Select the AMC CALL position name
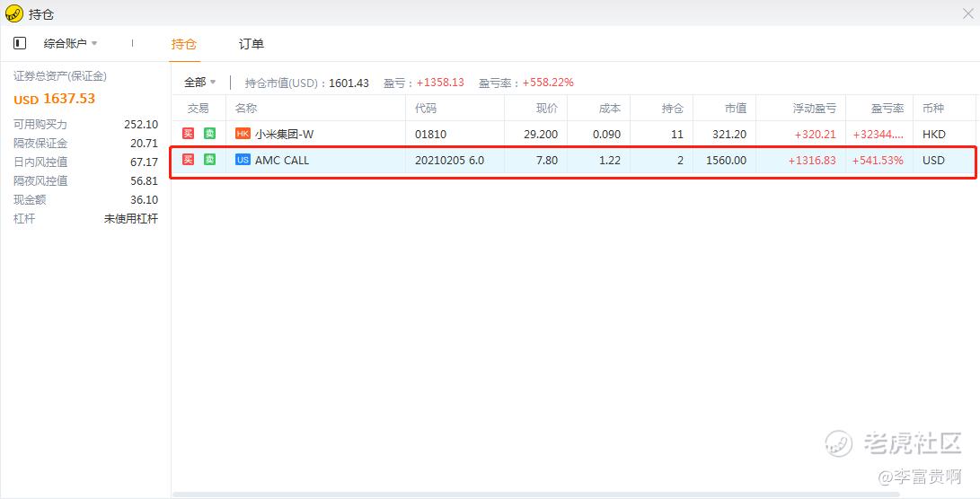 pos(282,160)
